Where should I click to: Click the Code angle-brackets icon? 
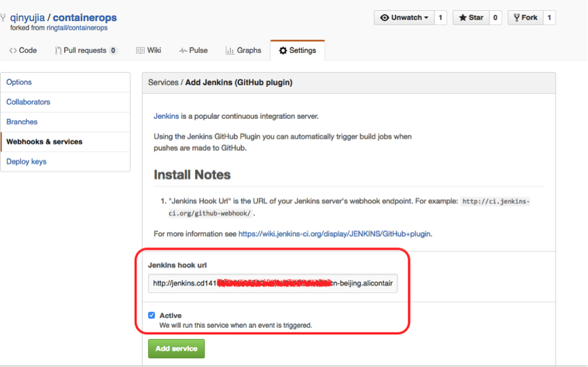tap(13, 50)
